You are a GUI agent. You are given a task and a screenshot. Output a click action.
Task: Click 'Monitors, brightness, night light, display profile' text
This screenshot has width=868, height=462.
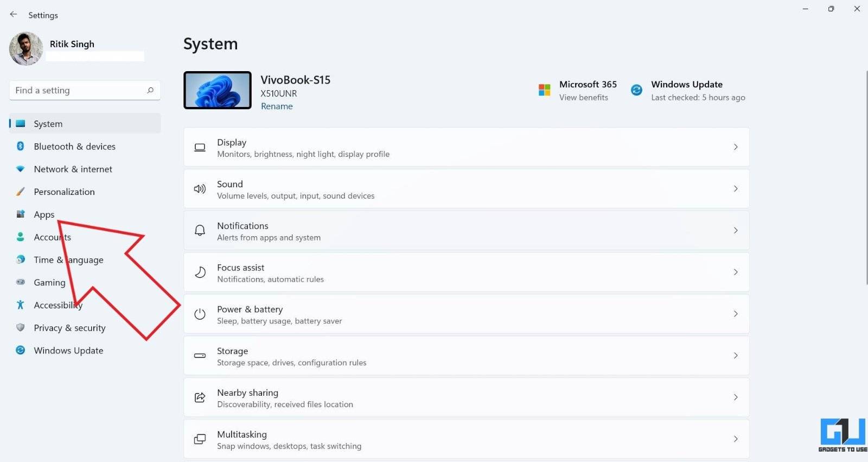coord(303,154)
